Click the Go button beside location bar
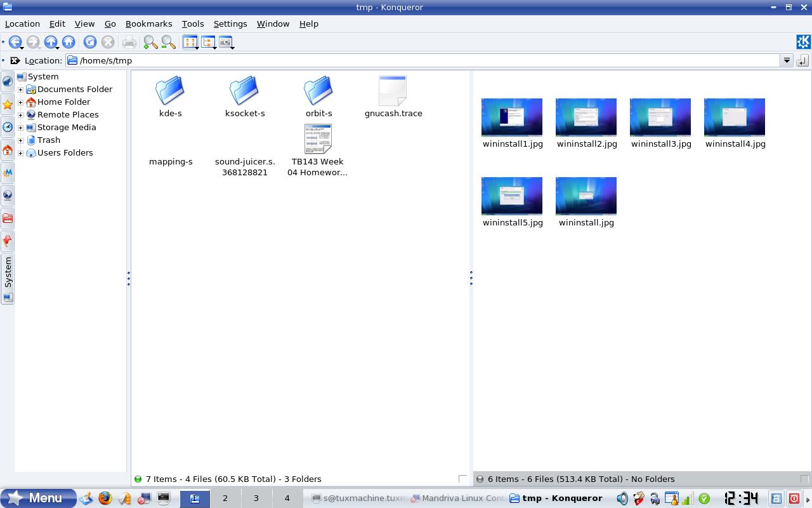Image resolution: width=812 pixels, height=508 pixels. (802, 60)
